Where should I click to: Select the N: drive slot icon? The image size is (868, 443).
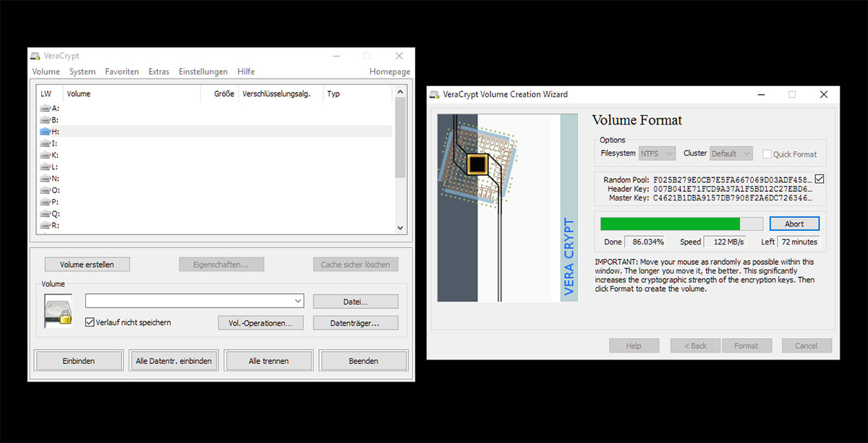coord(45,178)
